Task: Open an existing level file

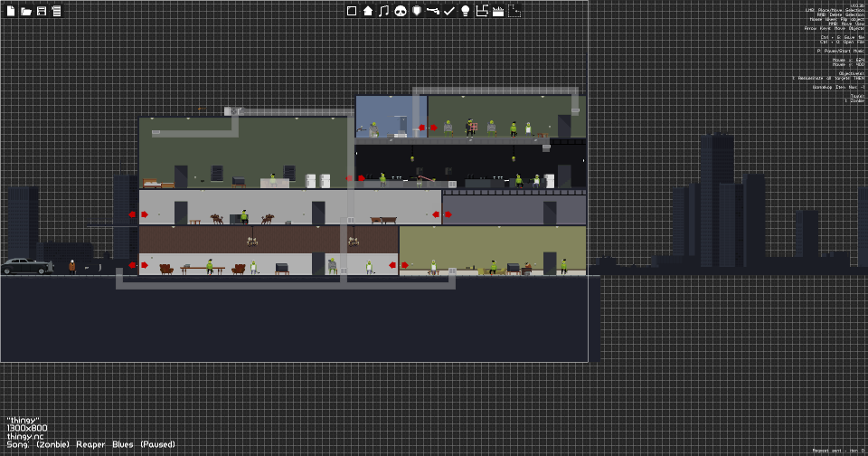Action: pos(26,11)
